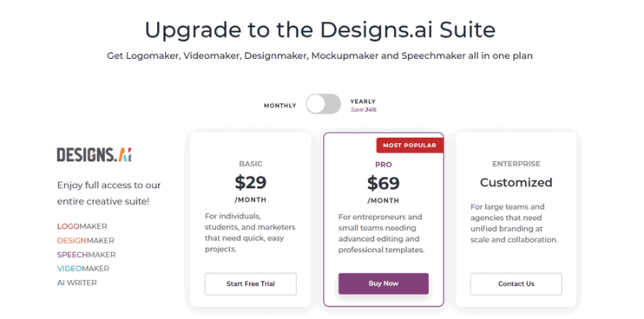This screenshot has width=644, height=319.
Task: Click the $29 price text
Action: pyautogui.click(x=251, y=182)
